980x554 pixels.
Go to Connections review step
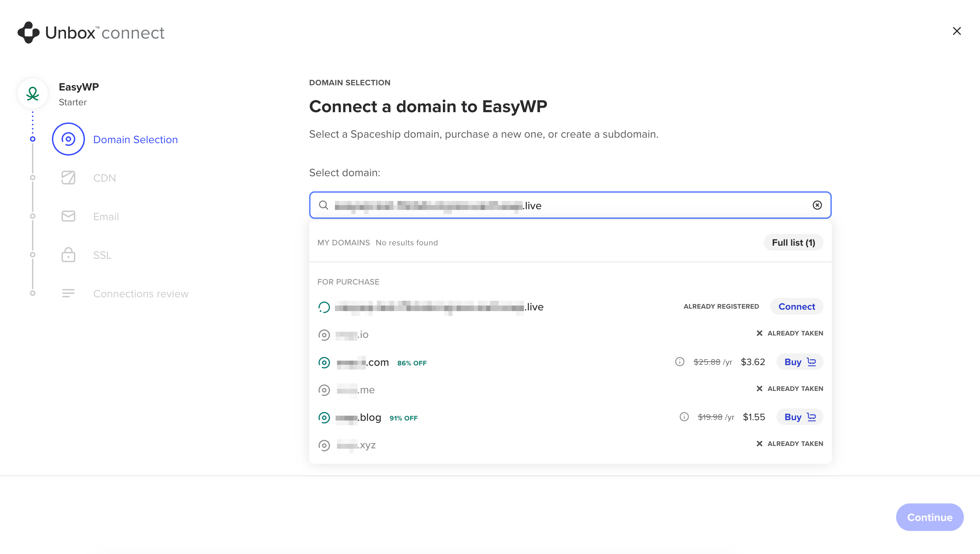(x=141, y=294)
